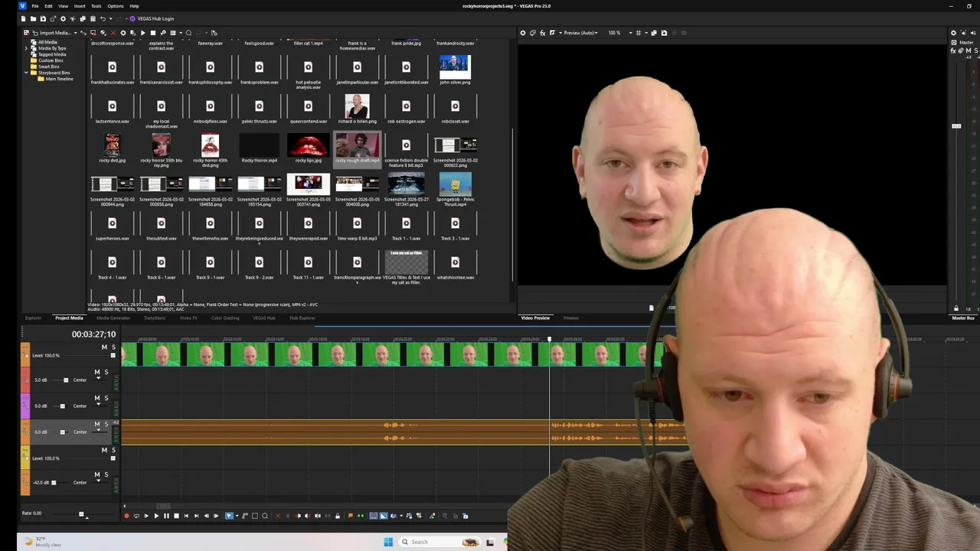Open media Views dropdown arrow
The height and width of the screenshot is (551, 980).
tap(181, 33)
